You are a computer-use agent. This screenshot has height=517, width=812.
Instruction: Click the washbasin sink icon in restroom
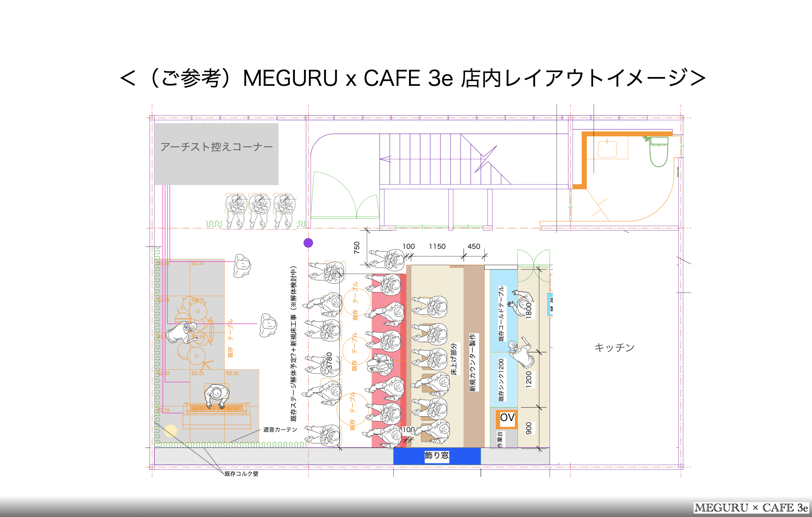(607, 149)
